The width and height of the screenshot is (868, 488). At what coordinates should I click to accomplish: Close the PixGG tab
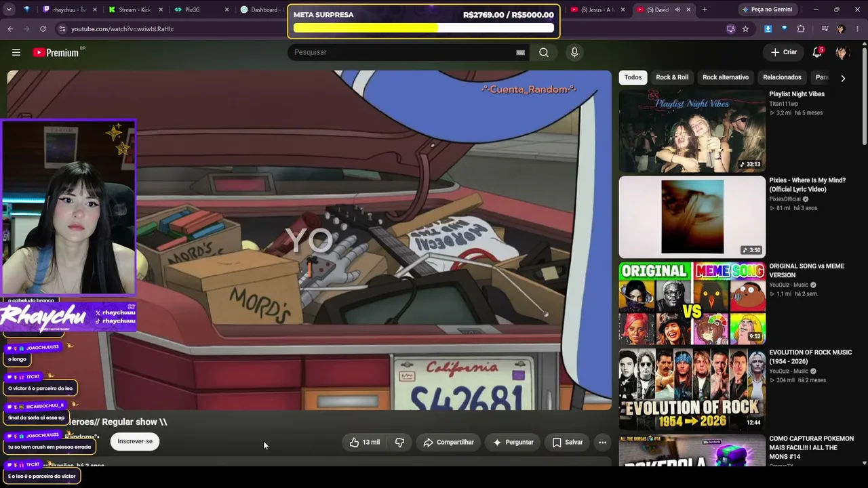(226, 9)
